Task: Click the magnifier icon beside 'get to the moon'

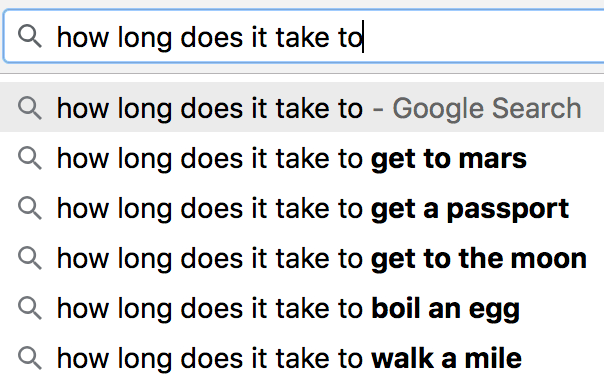Action: point(30,258)
